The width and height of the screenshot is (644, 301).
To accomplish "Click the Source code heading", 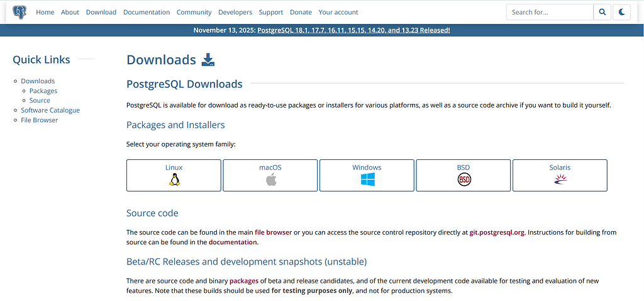I will click(152, 213).
